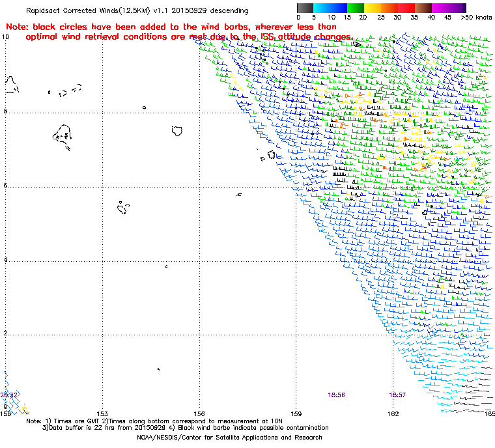
Task: Click the green 15–20 knots legend segment
Action: (356, 8)
